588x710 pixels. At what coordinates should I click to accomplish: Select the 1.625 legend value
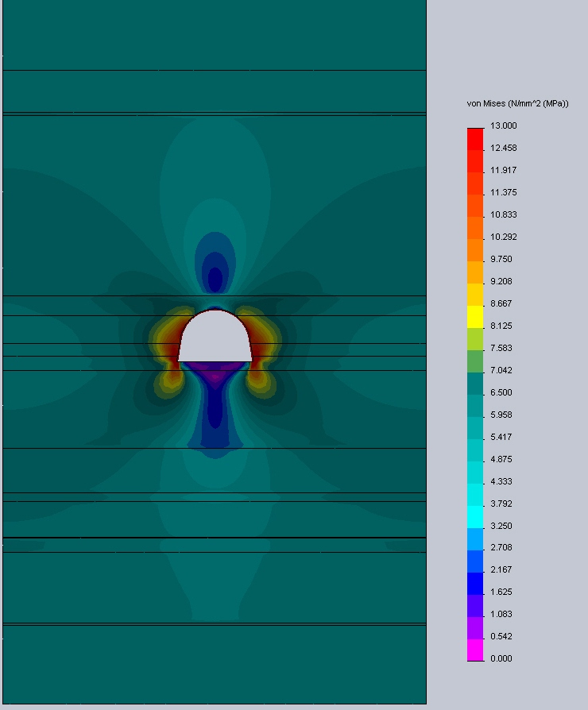point(501,592)
